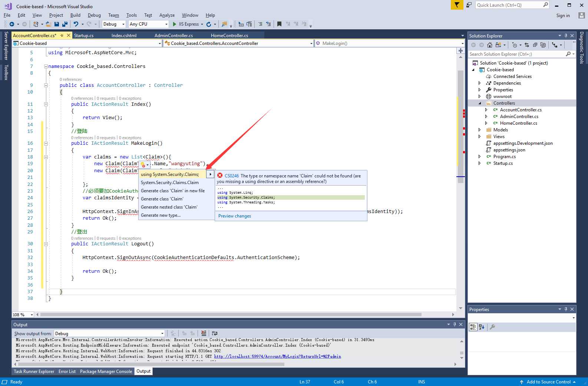Click the browser refresh icon in toolbar
The width and height of the screenshot is (588, 386).
click(209, 24)
